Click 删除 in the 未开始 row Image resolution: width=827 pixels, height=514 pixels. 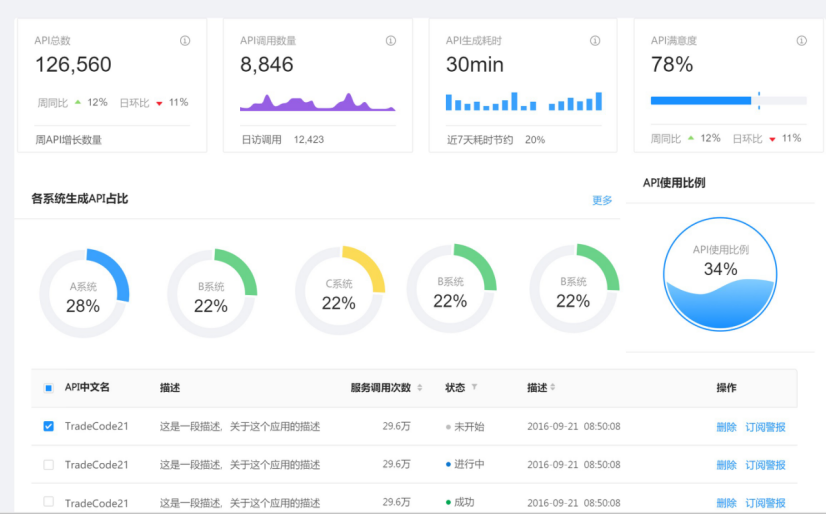(x=726, y=427)
